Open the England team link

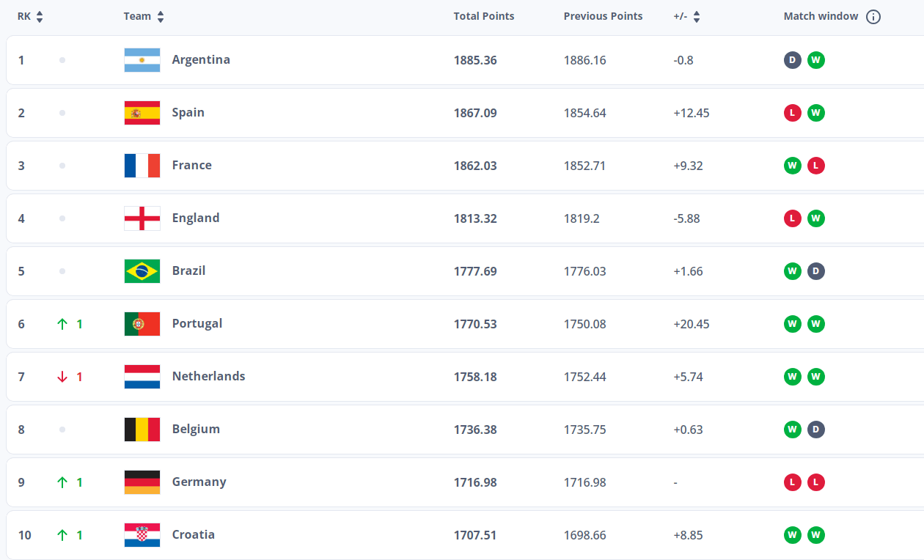pos(196,218)
